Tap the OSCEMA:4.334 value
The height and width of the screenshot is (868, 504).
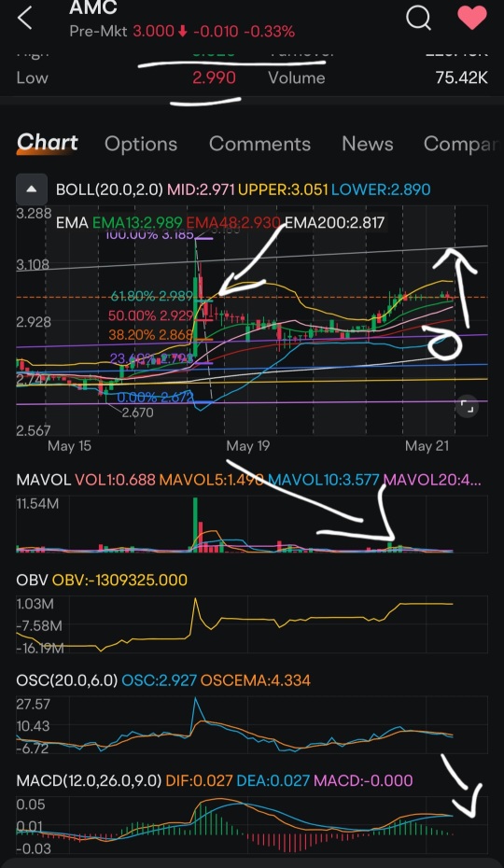click(x=256, y=680)
